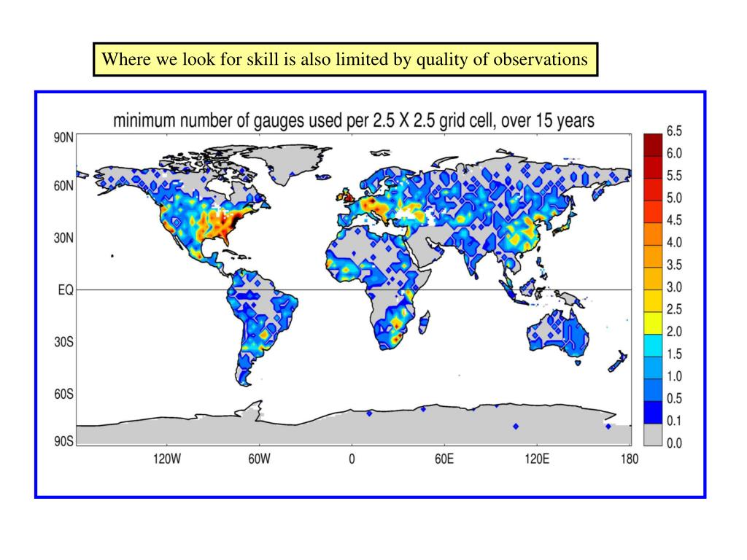Click the map title 'minimum number of gauges used'
747x560 pixels.
pos(354,121)
